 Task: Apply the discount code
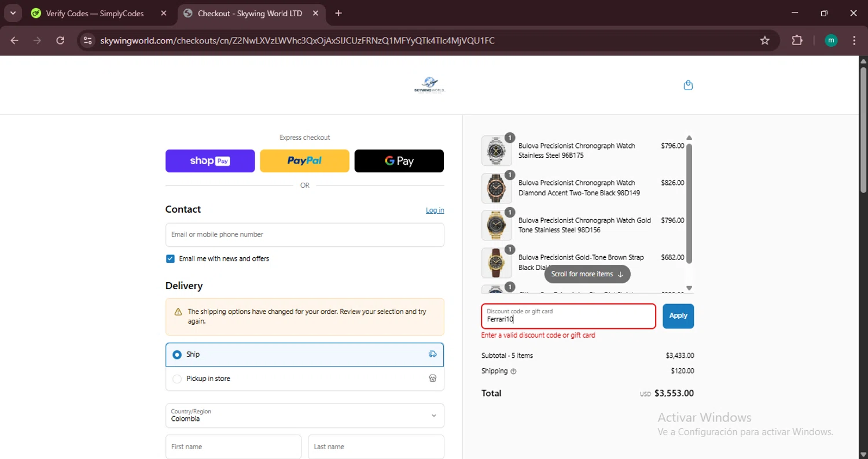[x=678, y=316]
